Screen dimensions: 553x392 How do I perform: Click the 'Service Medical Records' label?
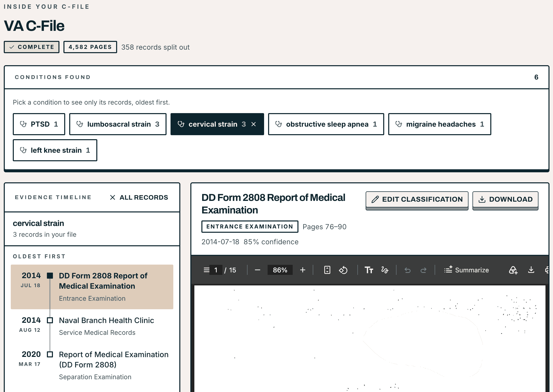click(97, 333)
